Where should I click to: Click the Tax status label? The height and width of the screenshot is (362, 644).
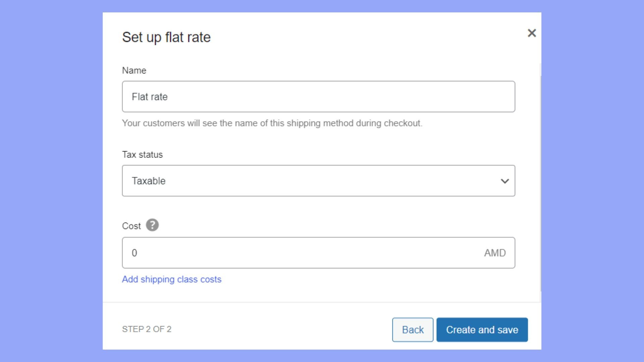coord(142,155)
